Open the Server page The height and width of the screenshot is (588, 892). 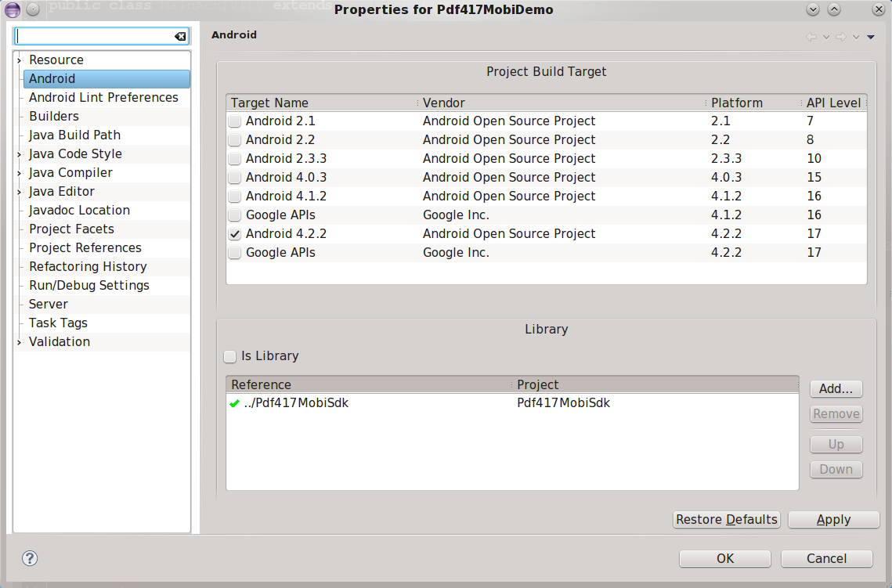tap(49, 304)
